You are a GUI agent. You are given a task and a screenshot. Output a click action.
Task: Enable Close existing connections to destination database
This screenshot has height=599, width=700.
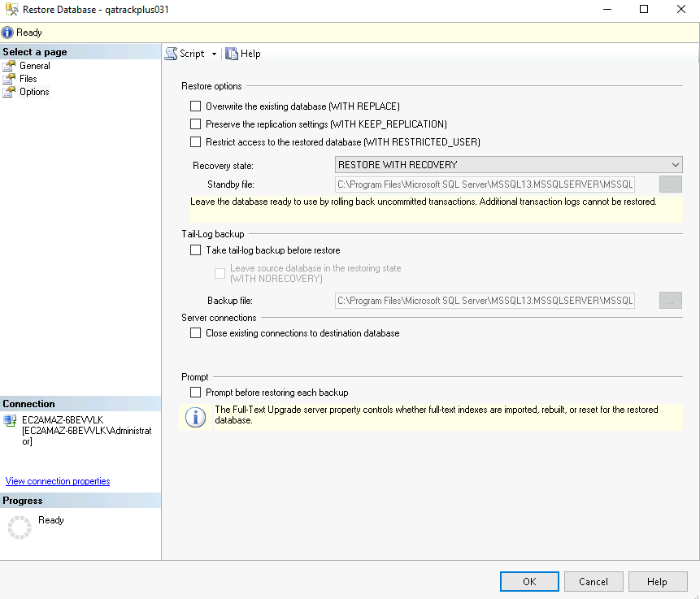point(196,333)
